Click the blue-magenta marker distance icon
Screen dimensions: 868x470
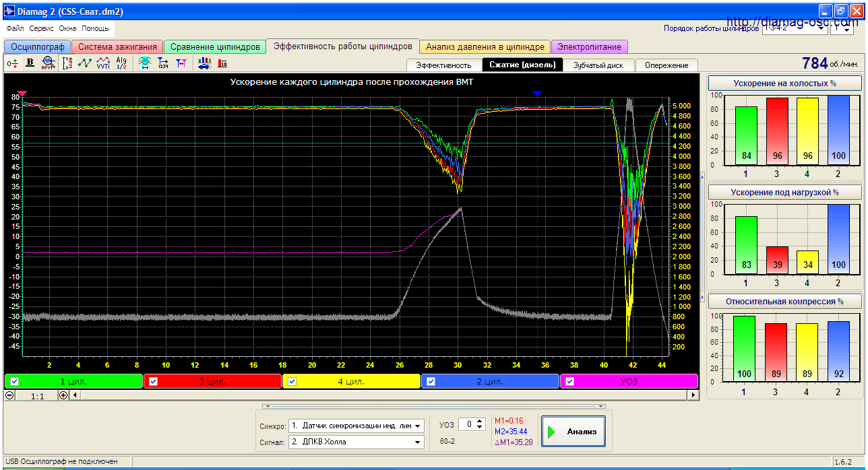(x=181, y=63)
